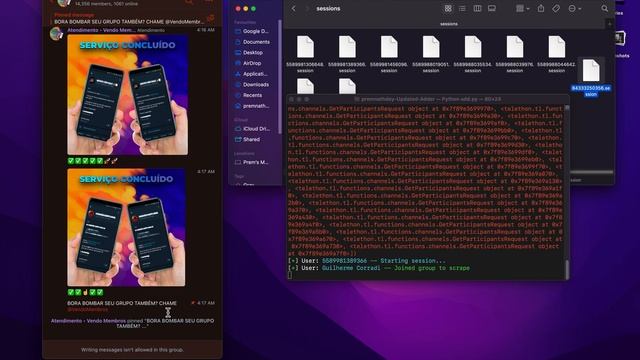640x360 pixels.
Task: Click the terminal title bar with Python add.py
Action: [x=428, y=99]
